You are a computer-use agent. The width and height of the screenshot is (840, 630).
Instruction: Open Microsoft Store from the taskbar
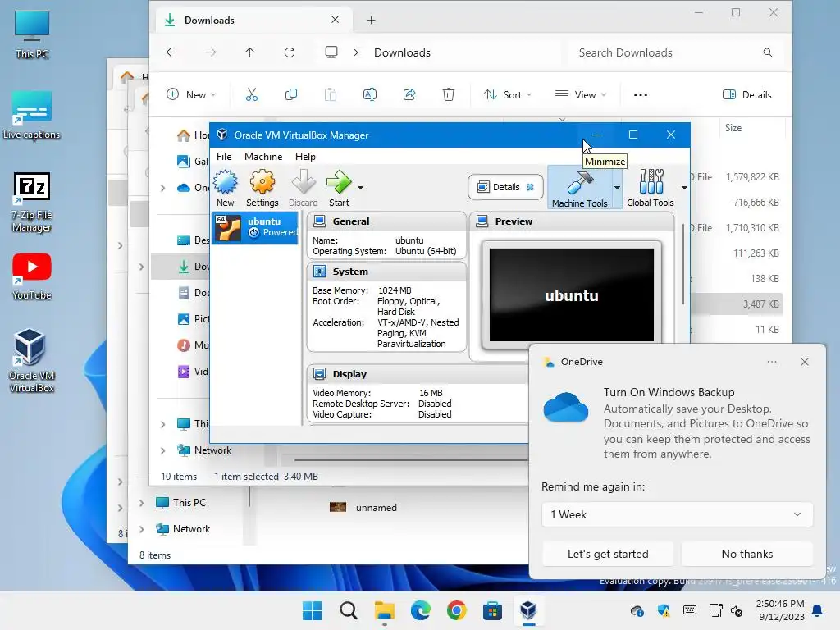point(492,610)
